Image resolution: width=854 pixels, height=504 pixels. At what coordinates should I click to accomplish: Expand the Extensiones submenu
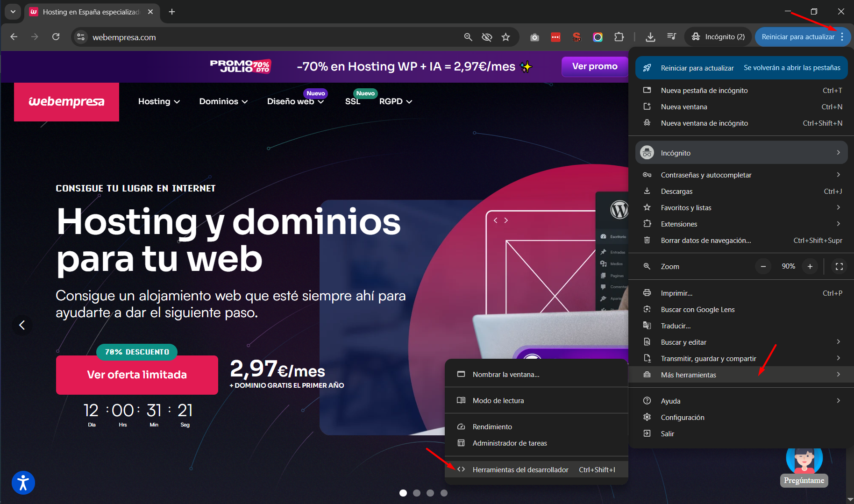click(741, 224)
